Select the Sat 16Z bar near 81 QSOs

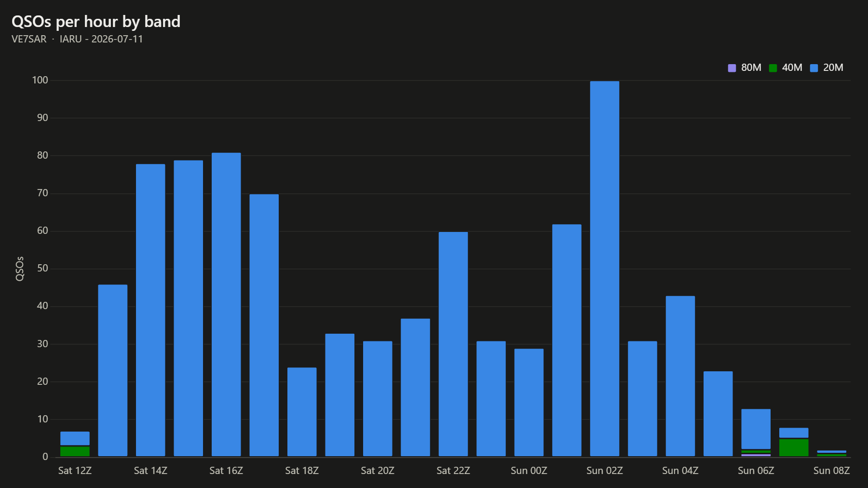pos(226,304)
